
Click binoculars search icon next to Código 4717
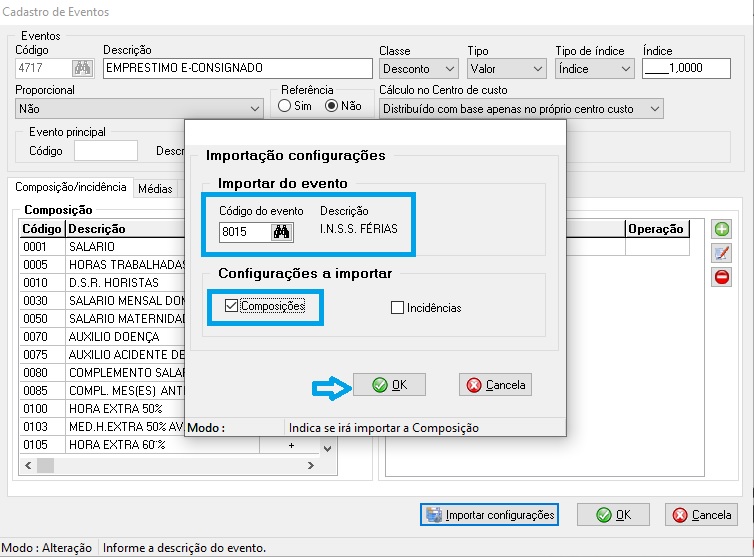pyautogui.click(x=83, y=69)
